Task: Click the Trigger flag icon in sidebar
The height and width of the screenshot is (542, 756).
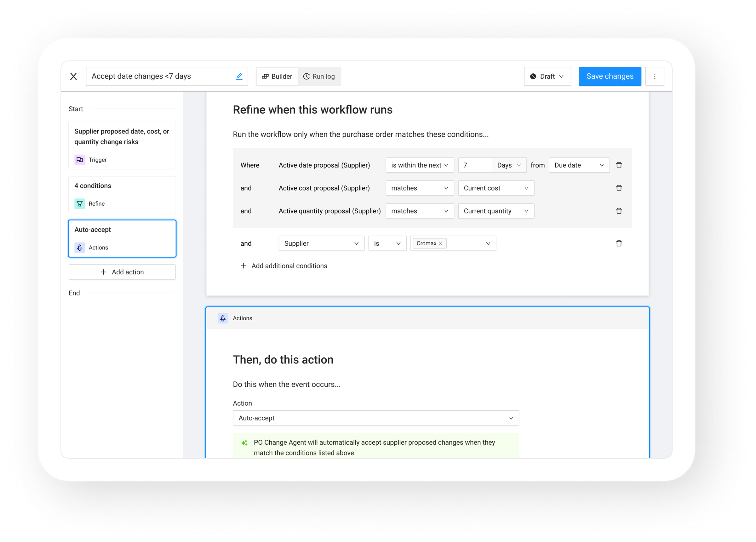Action: coord(80,160)
